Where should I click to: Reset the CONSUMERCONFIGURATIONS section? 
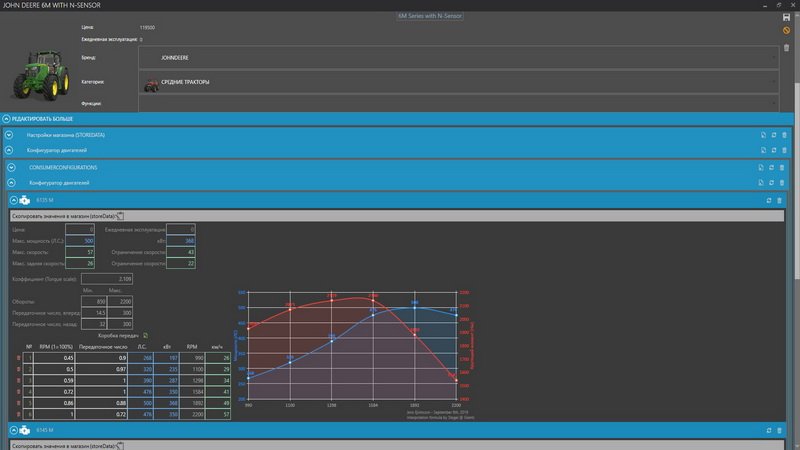coord(771,167)
